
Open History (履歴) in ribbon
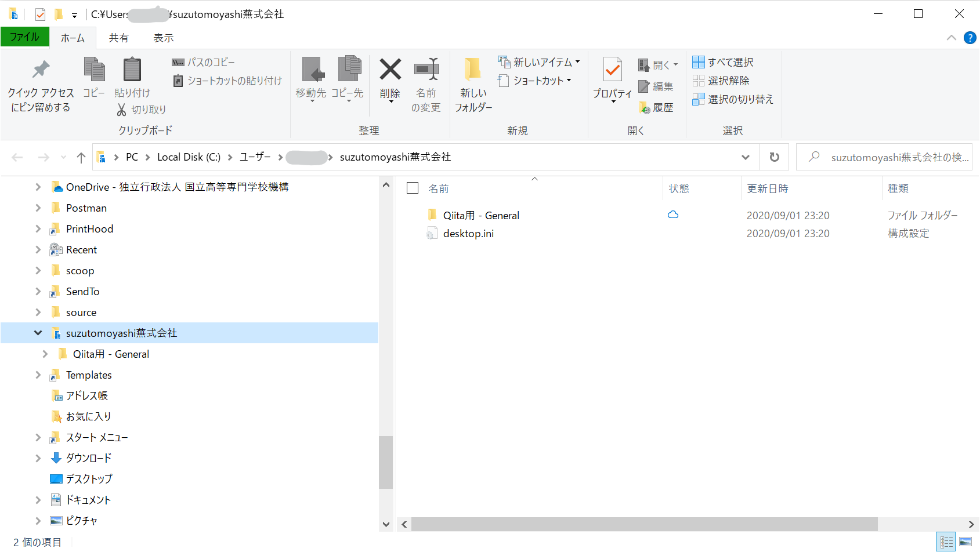pos(656,107)
